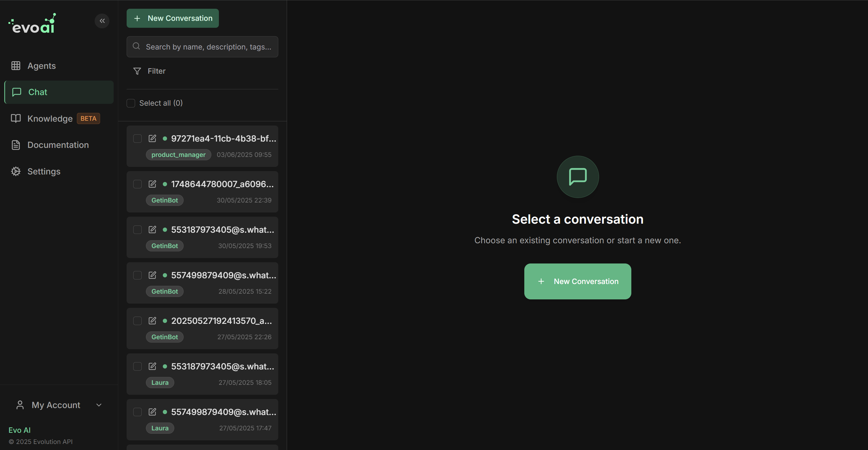Open the Agents grid icon
This screenshot has width=868, height=450.
[16, 65]
